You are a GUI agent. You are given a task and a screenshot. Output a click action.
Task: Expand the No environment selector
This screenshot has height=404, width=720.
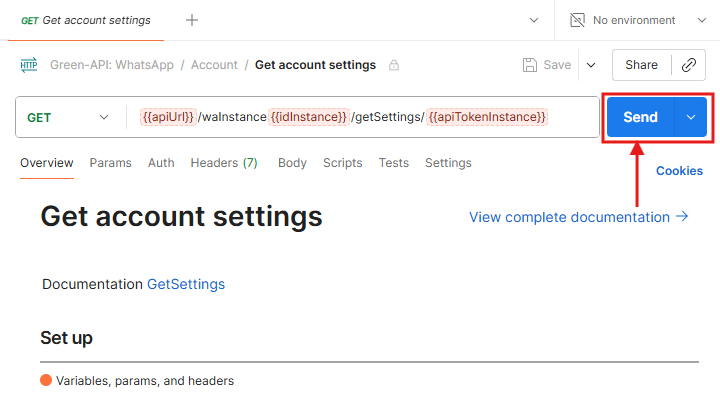[699, 20]
